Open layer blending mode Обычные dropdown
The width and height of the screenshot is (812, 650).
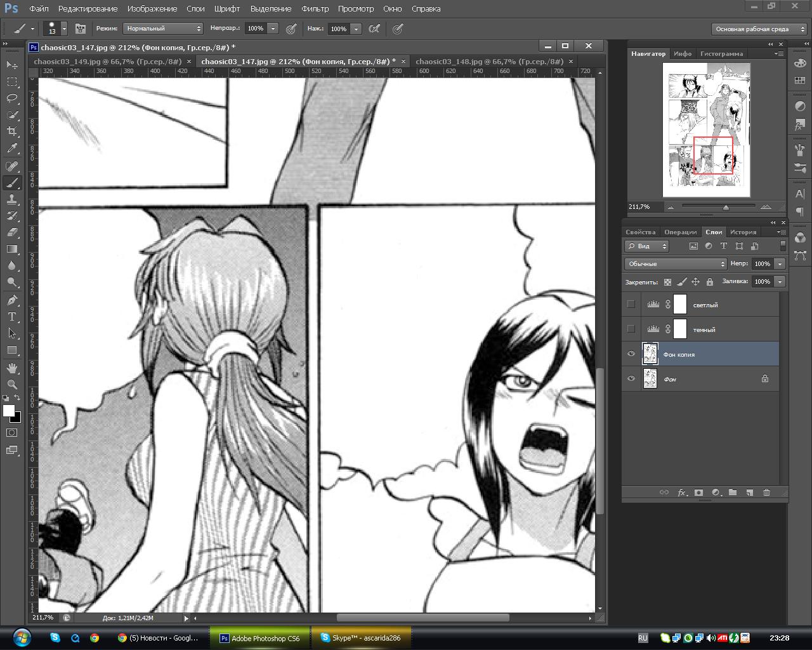(676, 263)
